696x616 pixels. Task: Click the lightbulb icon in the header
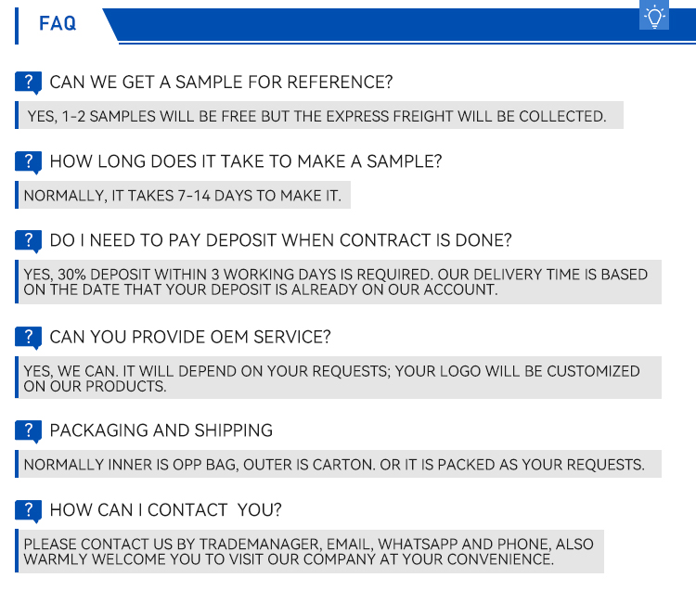654,15
